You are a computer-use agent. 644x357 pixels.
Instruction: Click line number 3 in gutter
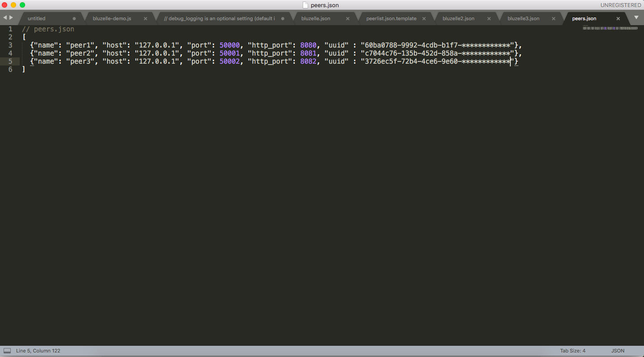[x=10, y=45]
